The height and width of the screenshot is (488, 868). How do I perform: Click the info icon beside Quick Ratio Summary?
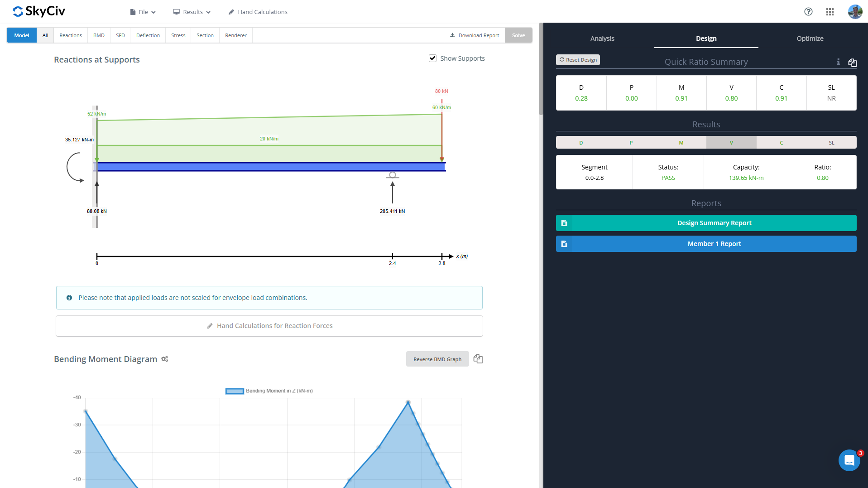pyautogui.click(x=838, y=62)
